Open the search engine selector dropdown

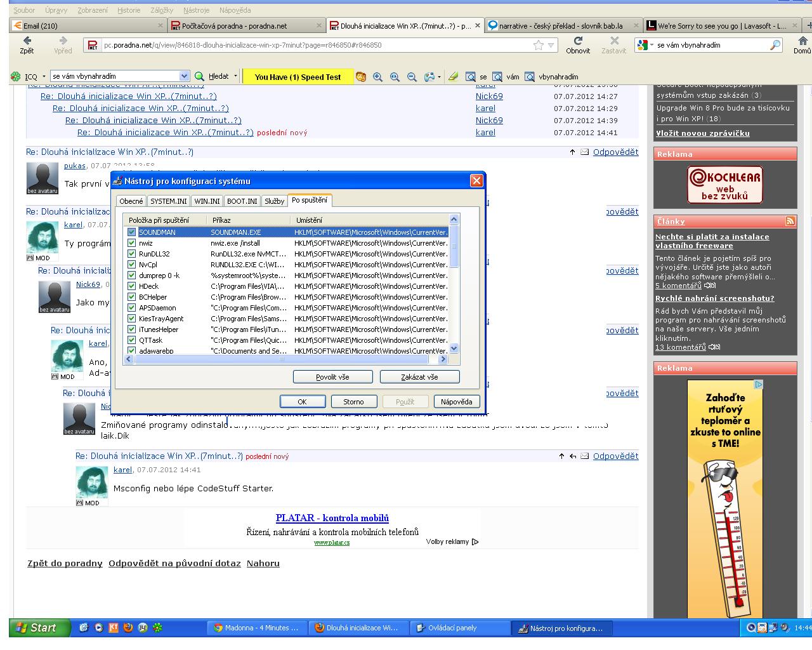click(645, 45)
